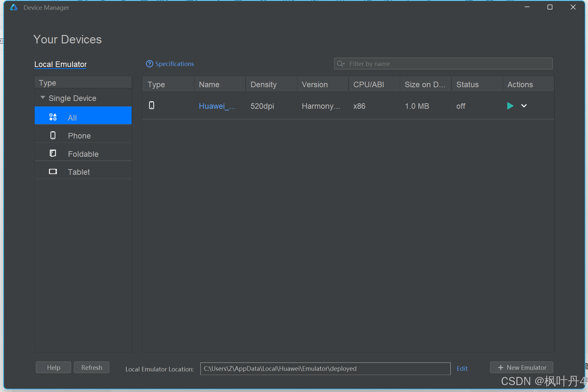Click Edit for local emulator location
The image size is (588, 392).
tap(462, 368)
